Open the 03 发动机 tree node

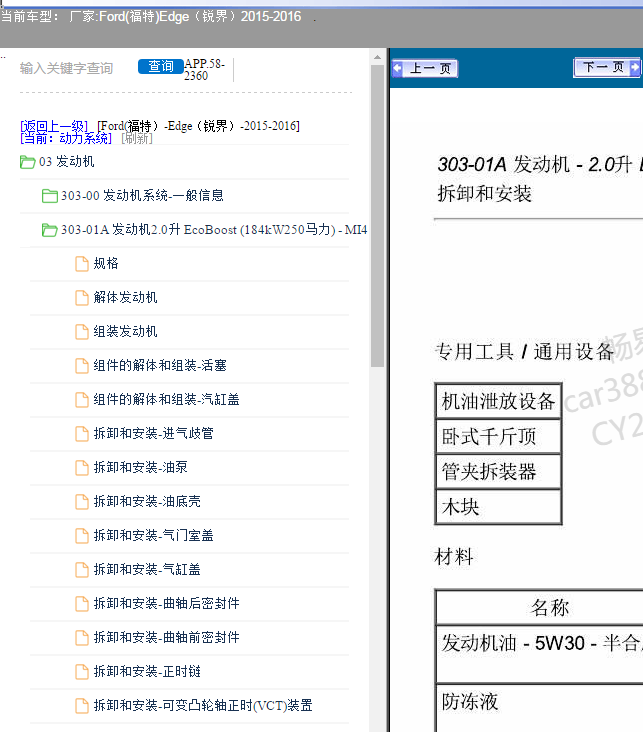(x=67, y=162)
